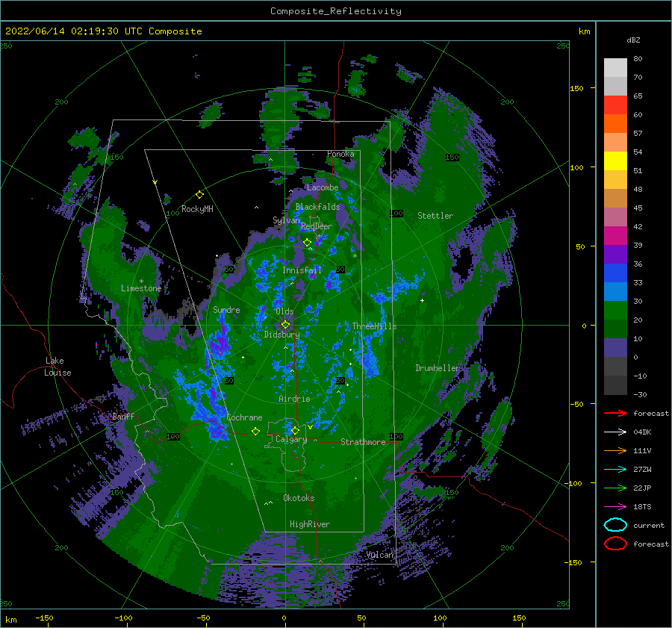
Task: Click the Blackfalds town label
Action: click(317, 207)
